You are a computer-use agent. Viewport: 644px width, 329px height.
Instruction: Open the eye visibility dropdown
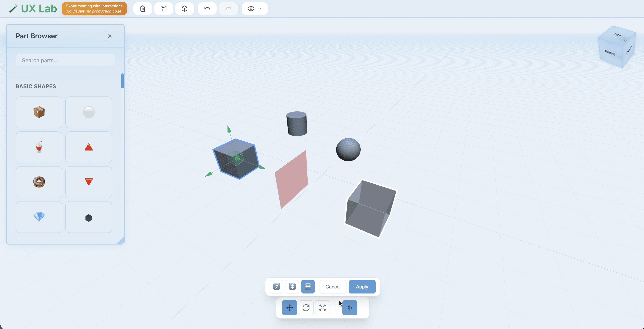point(255,9)
